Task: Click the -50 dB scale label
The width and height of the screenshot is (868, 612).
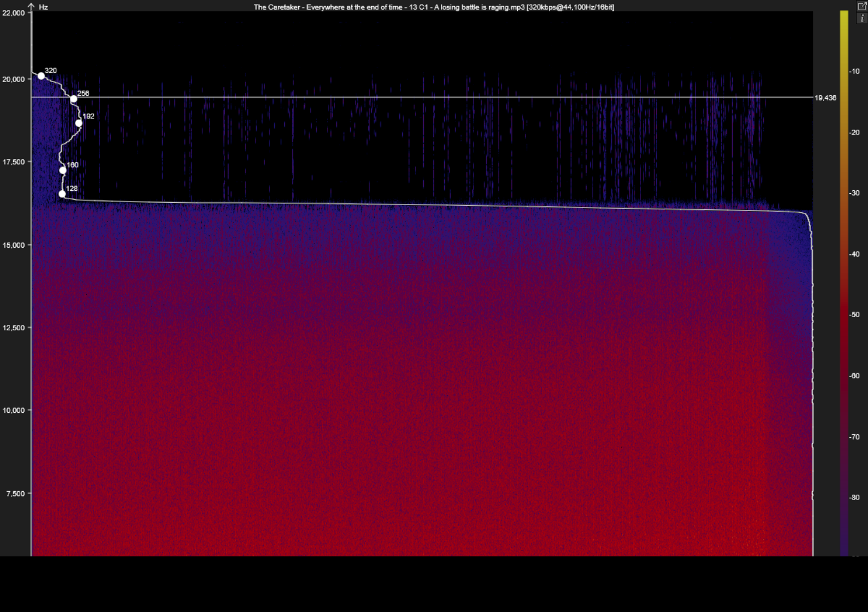Action: point(854,314)
